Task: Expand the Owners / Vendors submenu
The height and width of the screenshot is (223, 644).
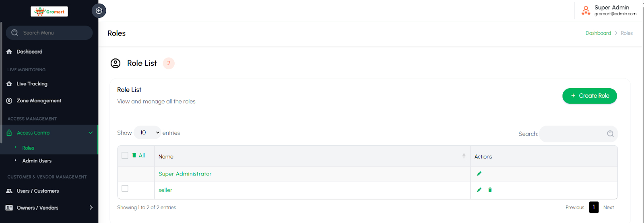Action: tap(91, 208)
